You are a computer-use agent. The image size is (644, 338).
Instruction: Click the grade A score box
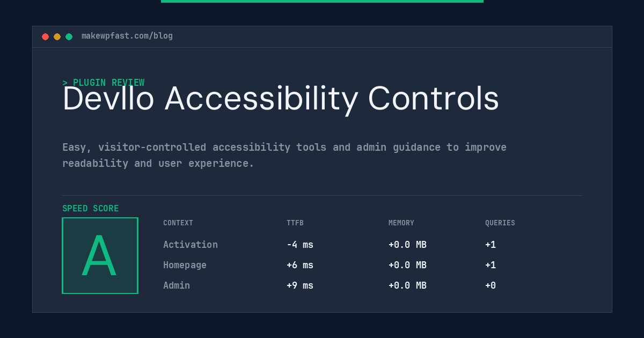pos(100,255)
